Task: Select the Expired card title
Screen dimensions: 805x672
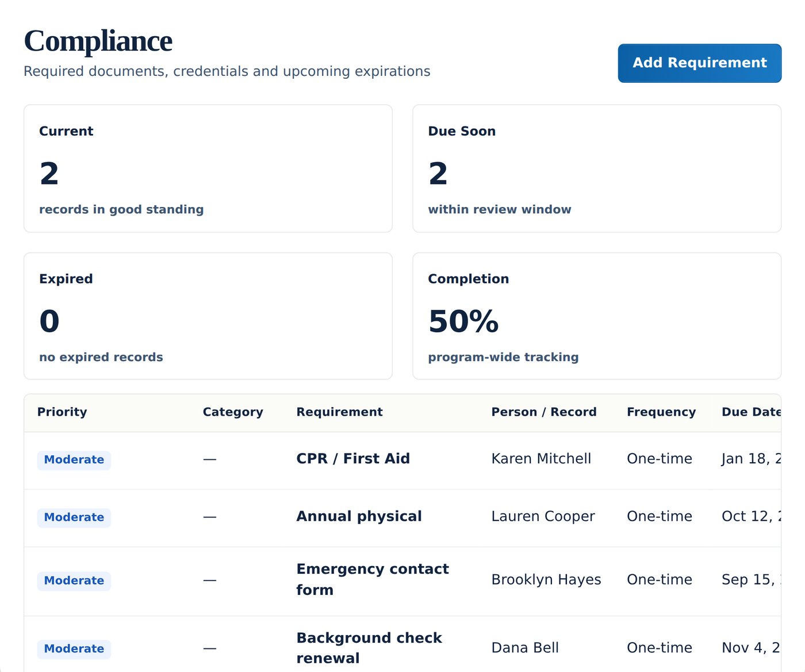Action: click(66, 279)
